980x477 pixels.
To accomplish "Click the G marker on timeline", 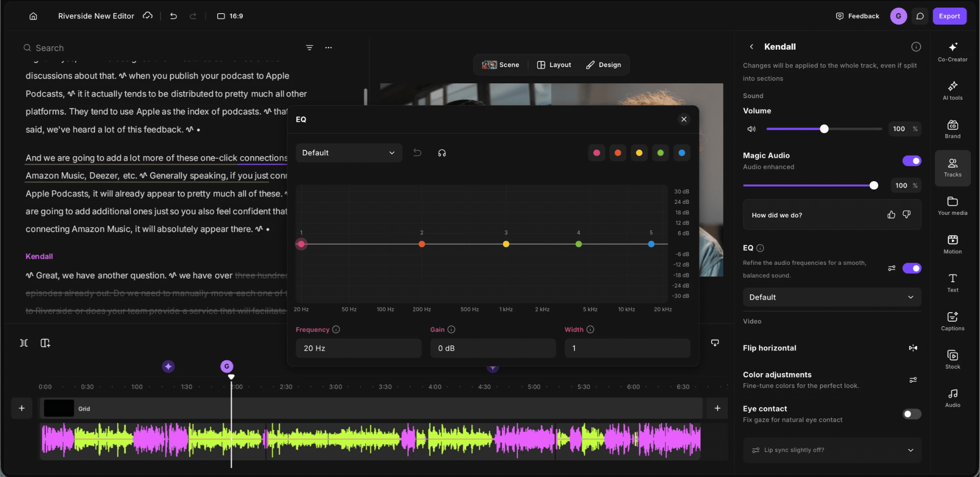I will [x=227, y=366].
